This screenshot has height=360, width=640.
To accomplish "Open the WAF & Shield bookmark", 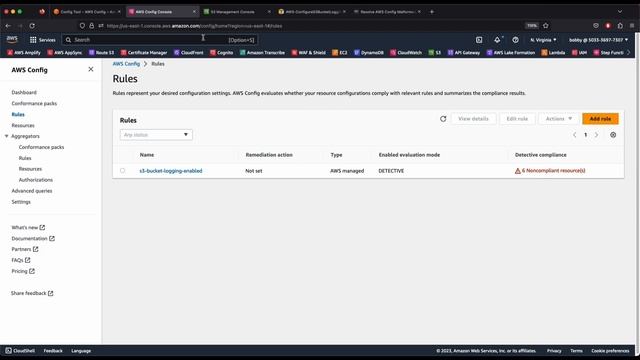I will (309, 52).
